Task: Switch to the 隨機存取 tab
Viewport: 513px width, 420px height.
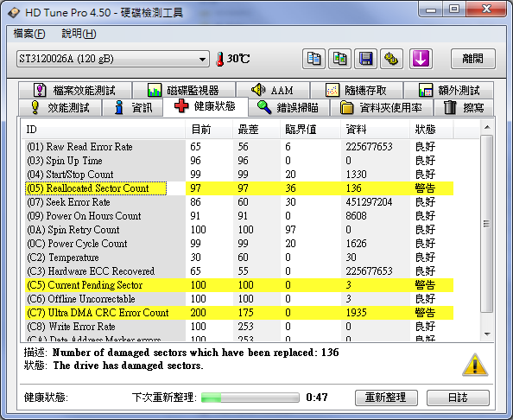Action: 357,91
